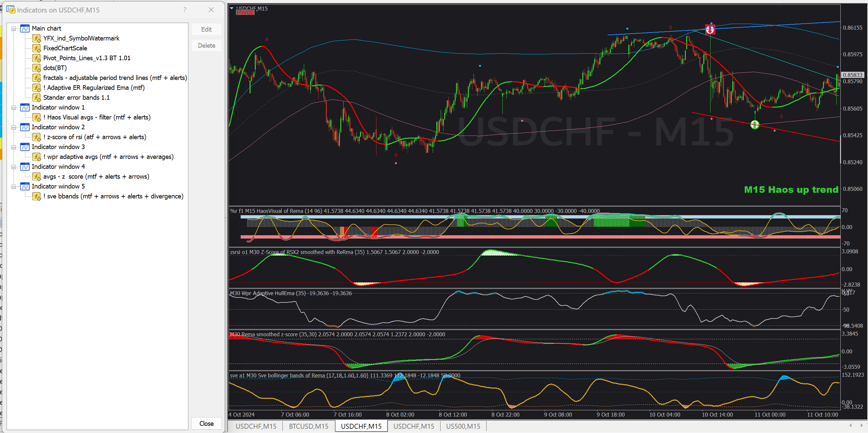Image resolution: width=868 pixels, height=433 pixels.
Task: Collapse the Main chart tree node
Action: (13, 29)
